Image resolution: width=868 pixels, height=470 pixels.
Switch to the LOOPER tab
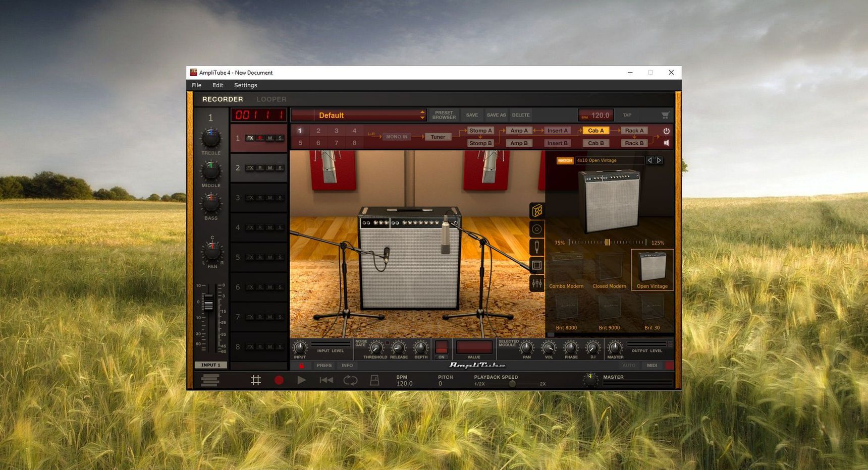coord(271,99)
